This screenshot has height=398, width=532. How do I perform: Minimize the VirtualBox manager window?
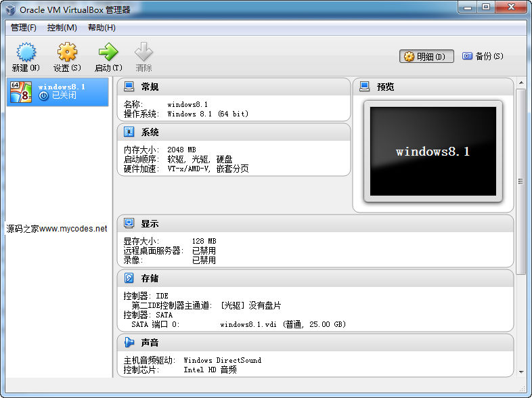[468, 7]
